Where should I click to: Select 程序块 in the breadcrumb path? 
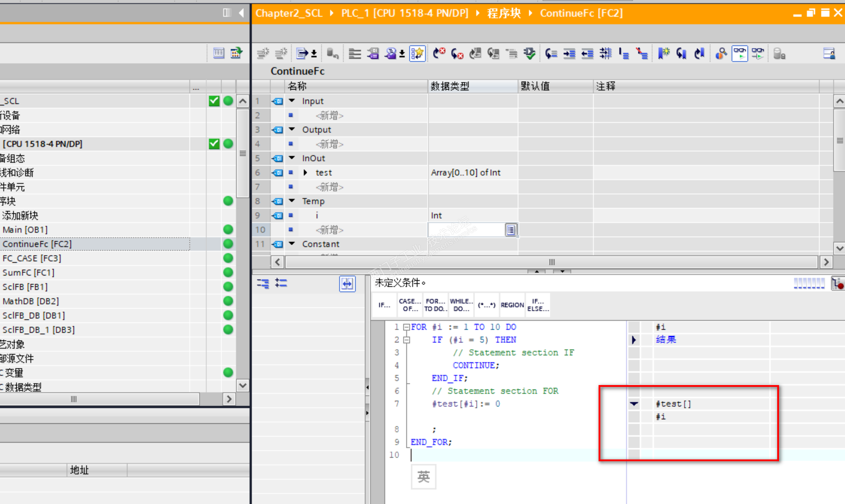(x=504, y=13)
